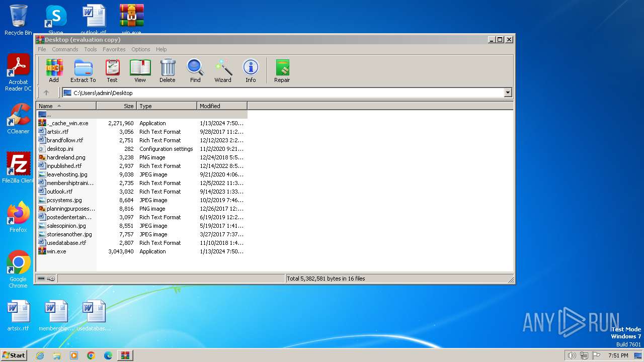Select inpublished.rtf in the file list

click(142, 166)
